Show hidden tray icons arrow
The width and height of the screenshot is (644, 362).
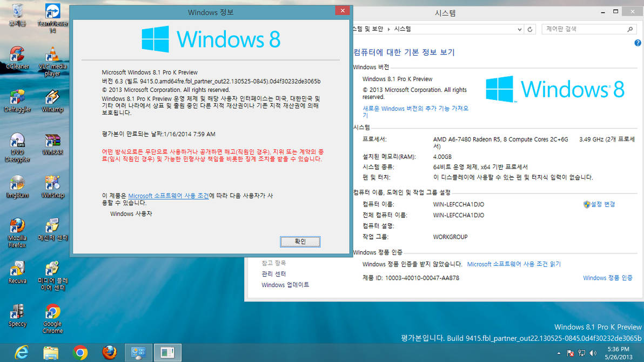(559, 353)
